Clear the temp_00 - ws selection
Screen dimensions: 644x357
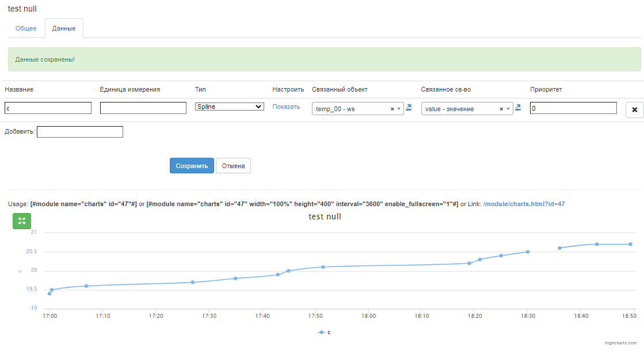392,109
